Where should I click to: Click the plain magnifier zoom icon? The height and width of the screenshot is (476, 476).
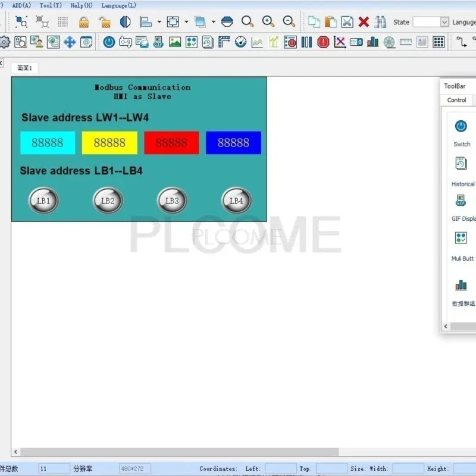pos(248,22)
